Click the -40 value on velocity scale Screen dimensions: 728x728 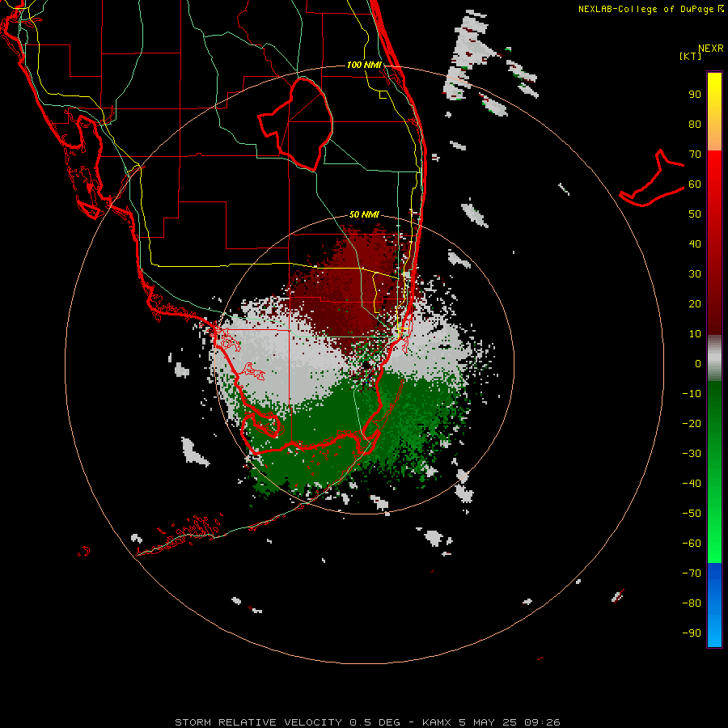pyautogui.click(x=692, y=484)
